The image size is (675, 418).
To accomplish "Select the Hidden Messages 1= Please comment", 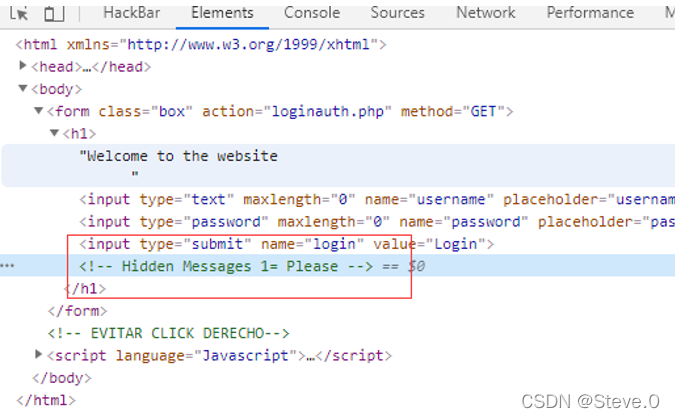I will click(x=226, y=266).
